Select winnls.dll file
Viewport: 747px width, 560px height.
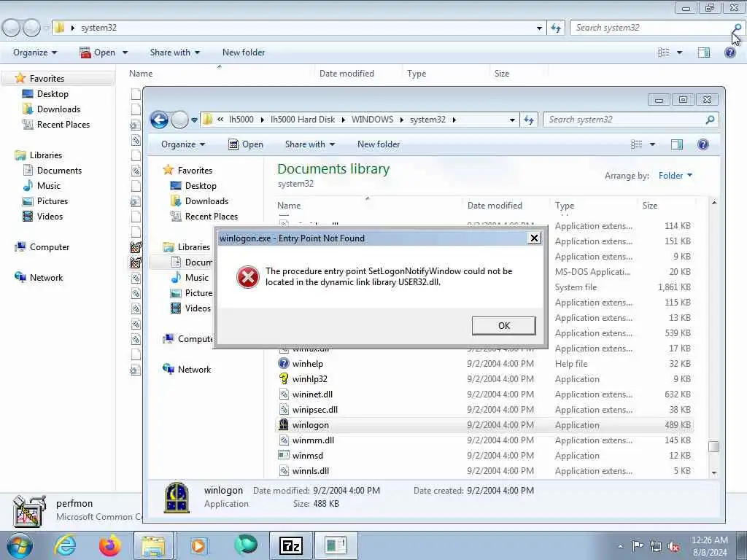[311, 471]
